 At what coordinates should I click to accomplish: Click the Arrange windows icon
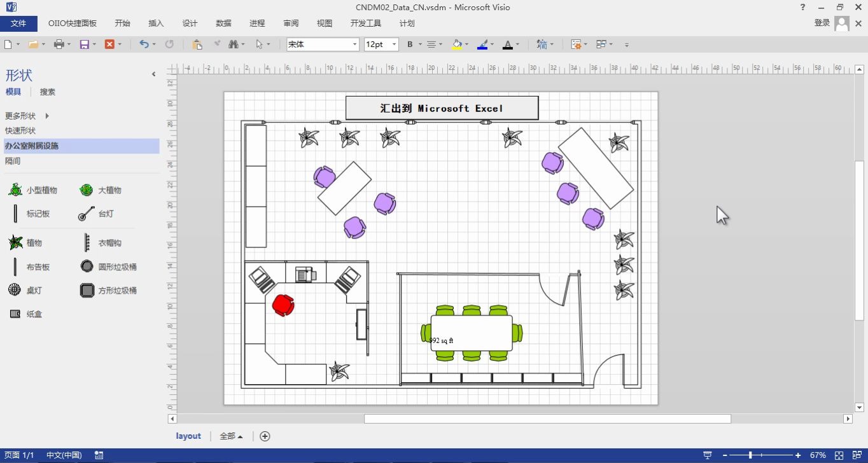click(601, 45)
